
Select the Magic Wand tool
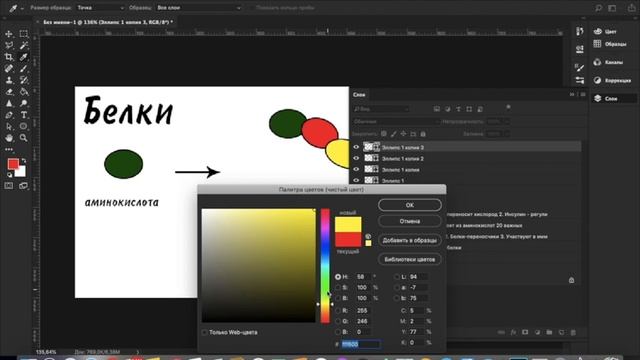tap(24, 45)
